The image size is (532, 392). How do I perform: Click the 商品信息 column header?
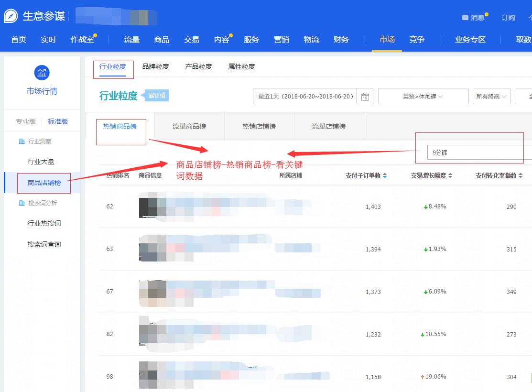[150, 175]
